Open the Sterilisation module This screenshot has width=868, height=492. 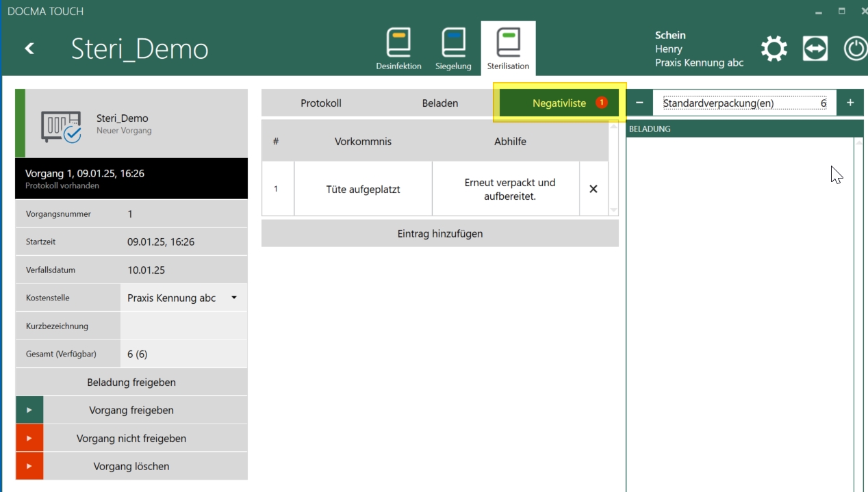pyautogui.click(x=508, y=48)
